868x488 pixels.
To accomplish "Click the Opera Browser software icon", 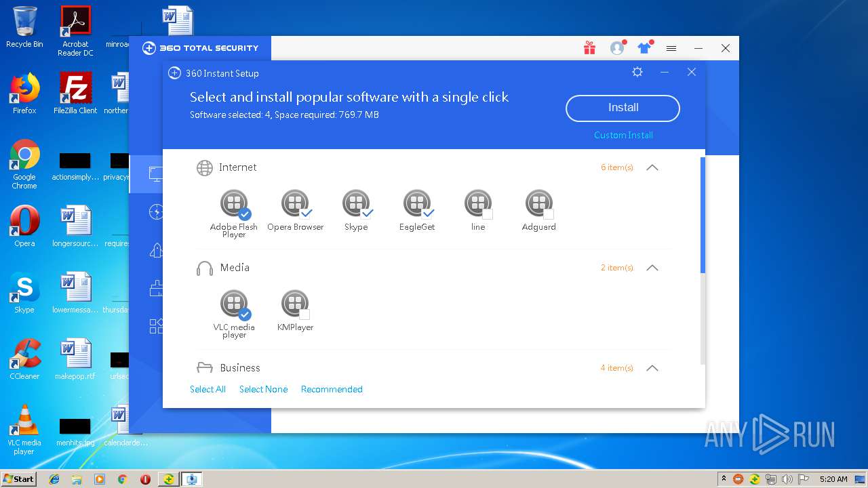I will coord(294,203).
